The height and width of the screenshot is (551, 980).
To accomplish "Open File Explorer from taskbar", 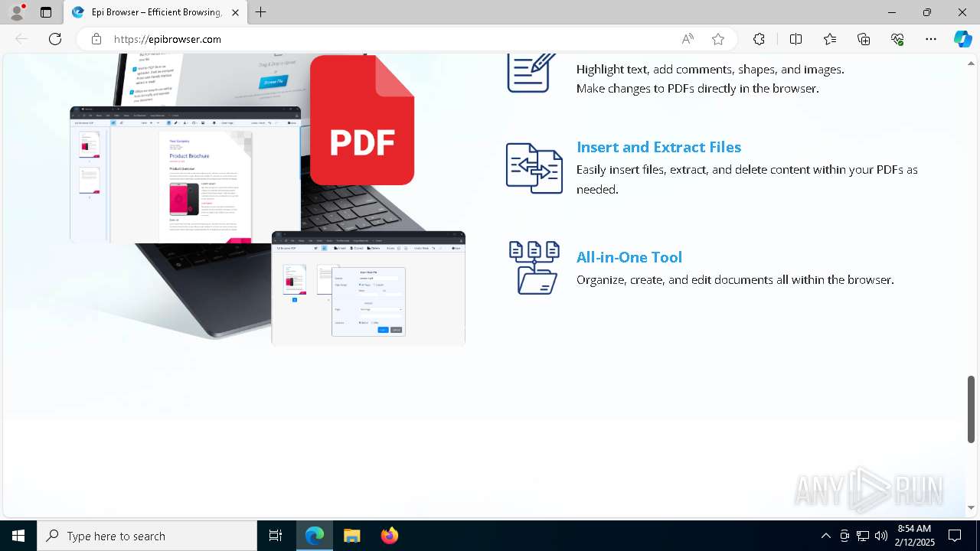I will click(351, 536).
